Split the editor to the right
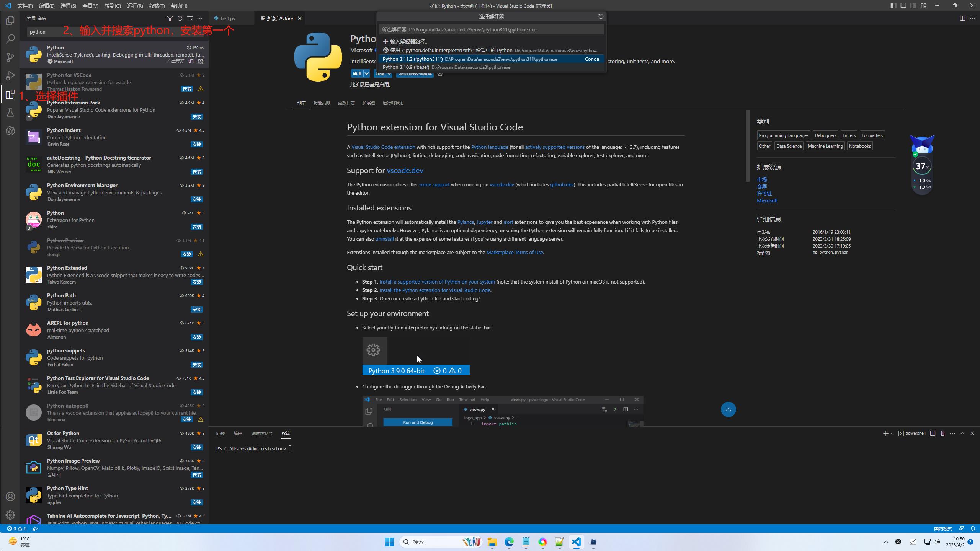The image size is (980, 551). click(x=962, y=18)
